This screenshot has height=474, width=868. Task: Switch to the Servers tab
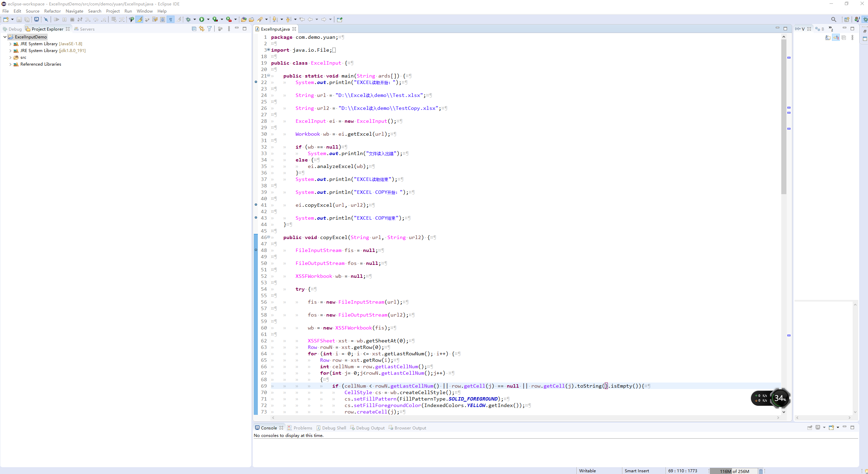87,29
